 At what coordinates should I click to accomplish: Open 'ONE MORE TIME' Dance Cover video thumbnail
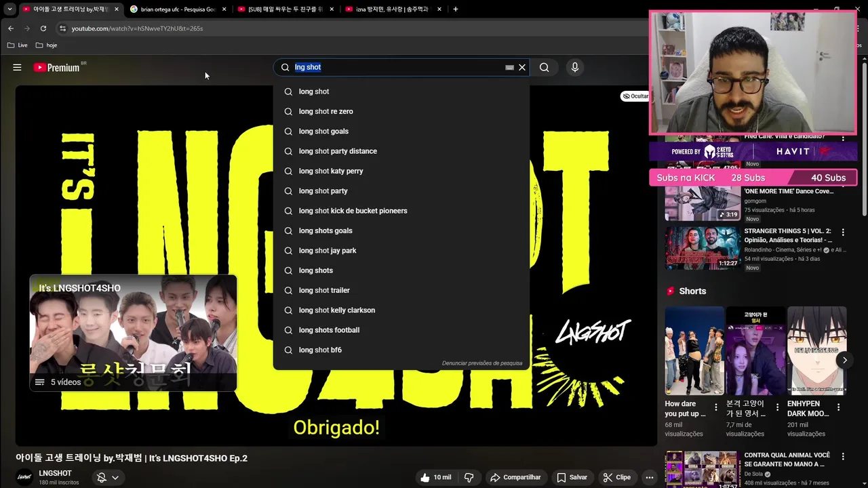(703, 203)
